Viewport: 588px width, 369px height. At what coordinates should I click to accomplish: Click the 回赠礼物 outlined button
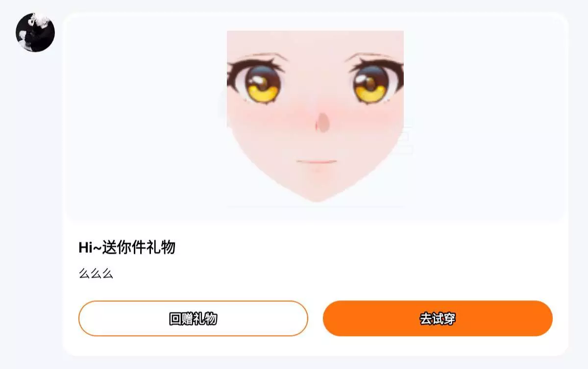pyautogui.click(x=193, y=319)
